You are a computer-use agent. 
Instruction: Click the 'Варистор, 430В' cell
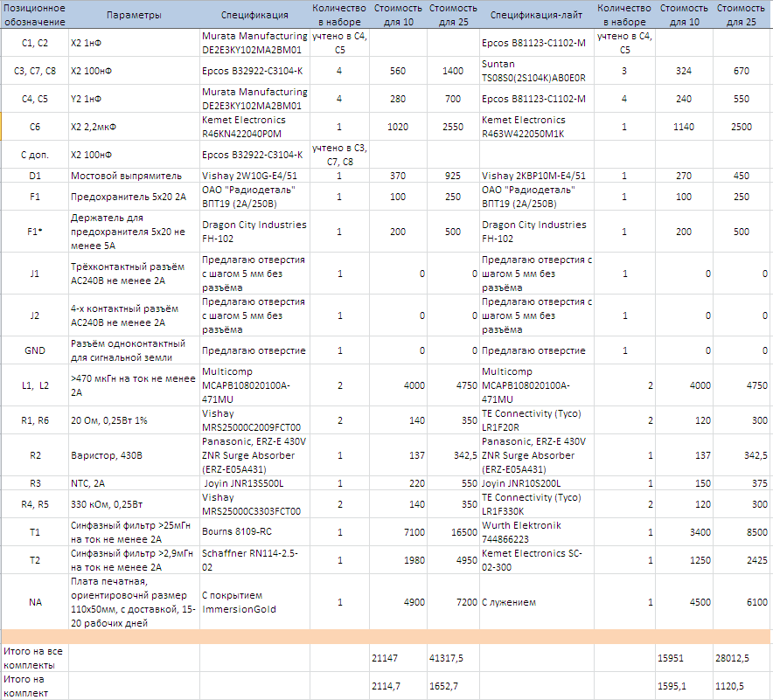pyautogui.click(x=134, y=455)
